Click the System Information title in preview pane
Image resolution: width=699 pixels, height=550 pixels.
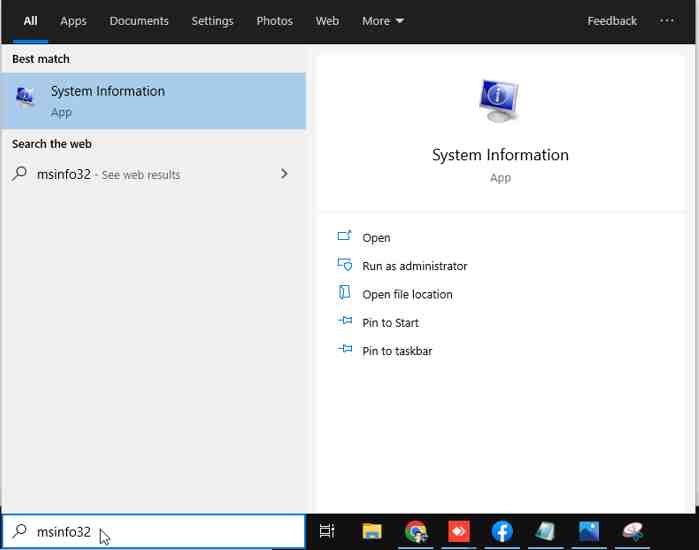pyautogui.click(x=500, y=155)
